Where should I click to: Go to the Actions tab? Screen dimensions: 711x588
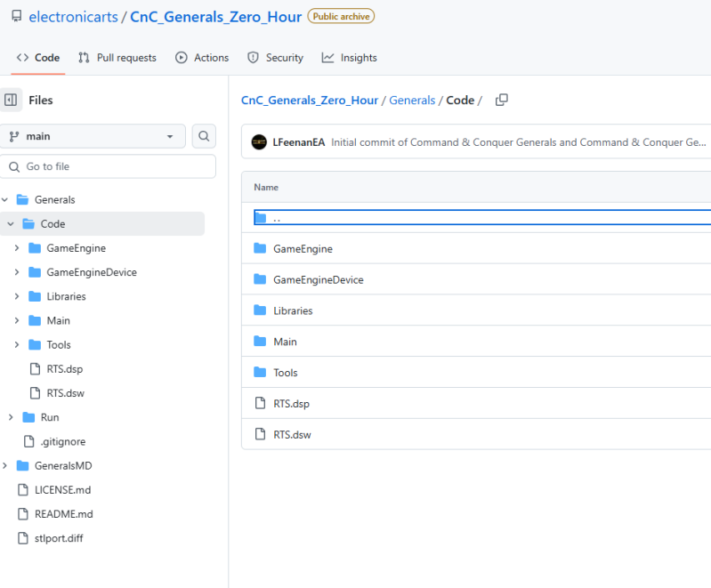click(x=202, y=58)
